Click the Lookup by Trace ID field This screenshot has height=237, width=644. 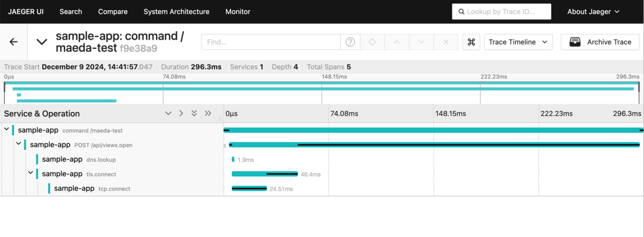click(x=502, y=11)
